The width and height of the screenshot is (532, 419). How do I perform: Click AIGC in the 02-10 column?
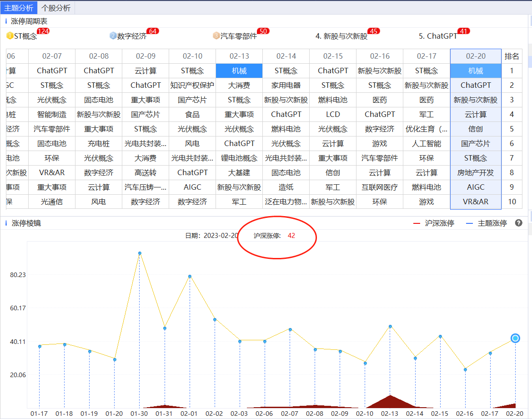tap(192, 187)
